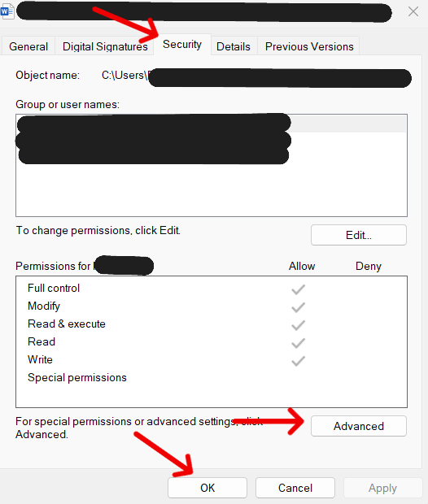Select first entry in group or user names list

pos(212,124)
